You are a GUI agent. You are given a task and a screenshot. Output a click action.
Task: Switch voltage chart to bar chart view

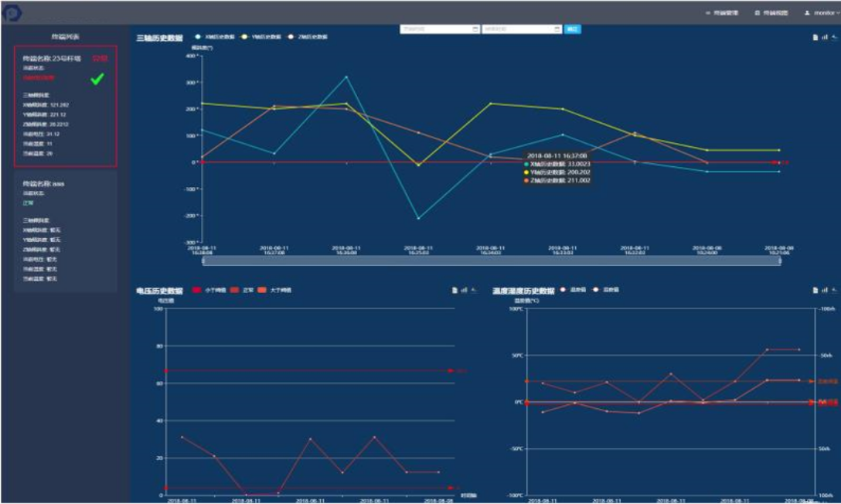(463, 291)
